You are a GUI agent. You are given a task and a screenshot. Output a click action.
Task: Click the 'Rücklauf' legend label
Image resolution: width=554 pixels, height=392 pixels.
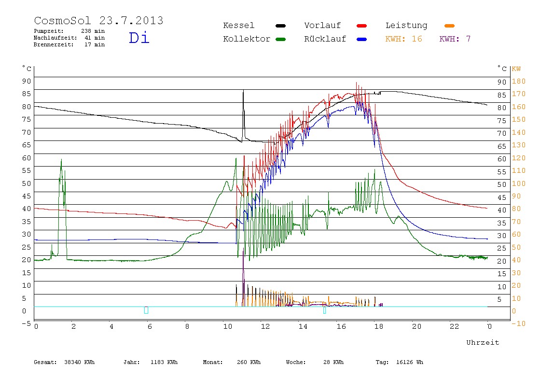pyautogui.click(x=325, y=39)
